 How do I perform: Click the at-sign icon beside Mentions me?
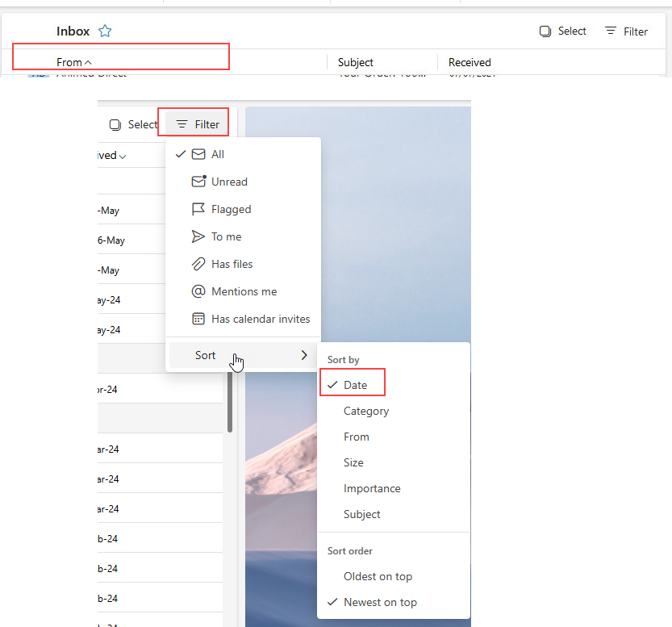(x=198, y=291)
